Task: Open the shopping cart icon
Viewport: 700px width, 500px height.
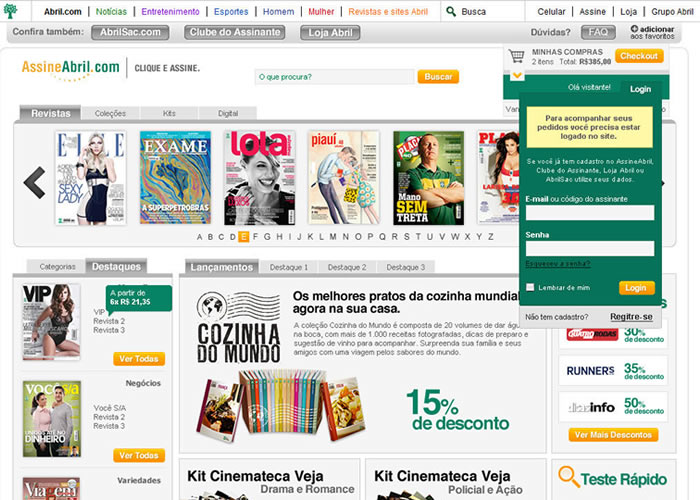Action: (517, 57)
